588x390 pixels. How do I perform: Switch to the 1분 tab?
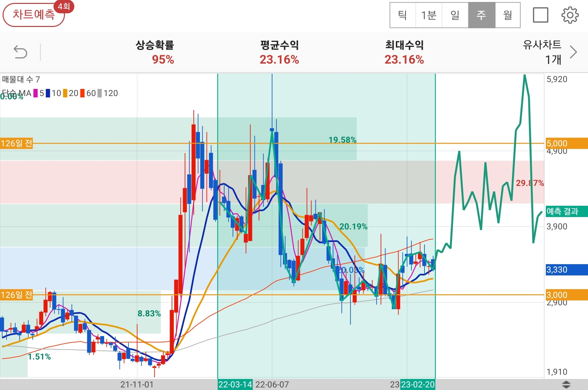tap(429, 15)
